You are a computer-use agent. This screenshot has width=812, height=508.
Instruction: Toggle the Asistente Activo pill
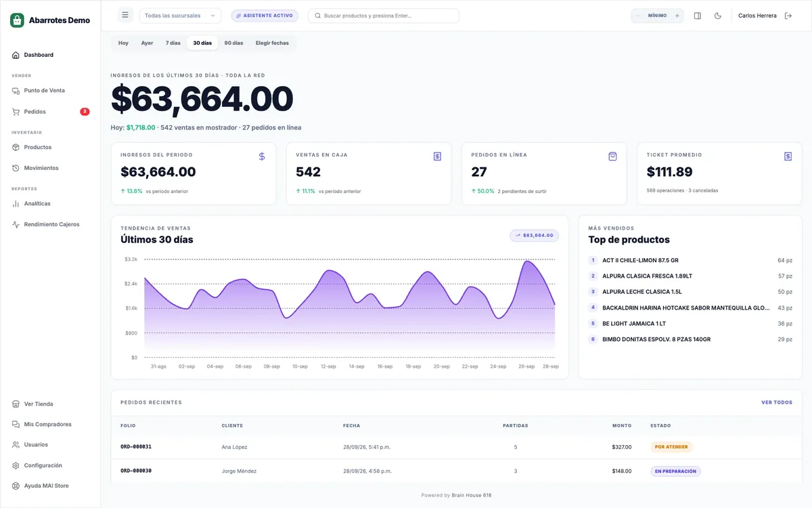click(265, 16)
